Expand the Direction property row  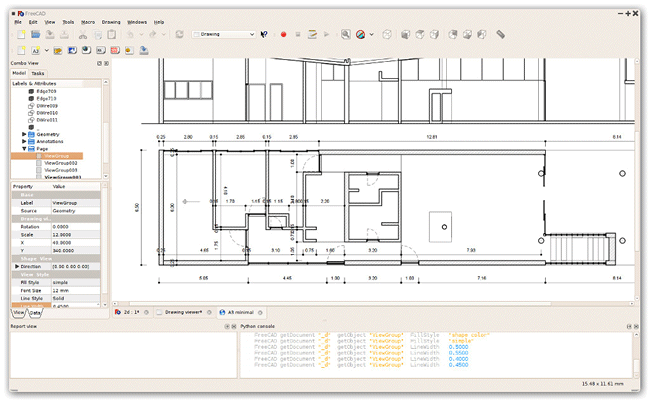pyautogui.click(x=15, y=267)
